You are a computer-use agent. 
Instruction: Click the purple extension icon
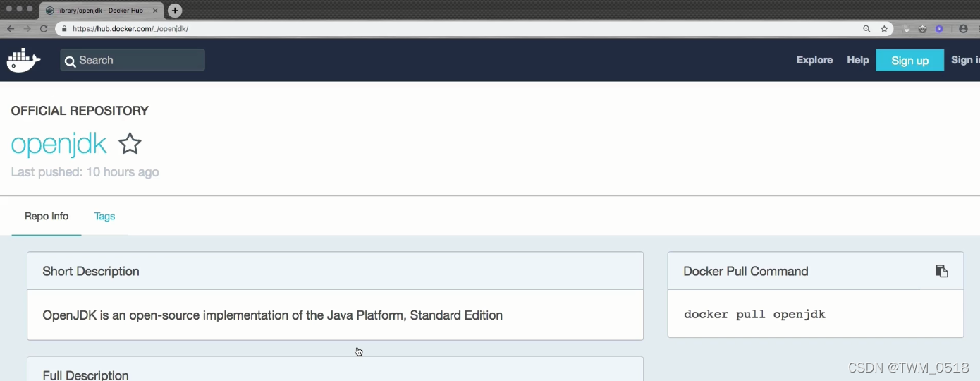click(939, 29)
